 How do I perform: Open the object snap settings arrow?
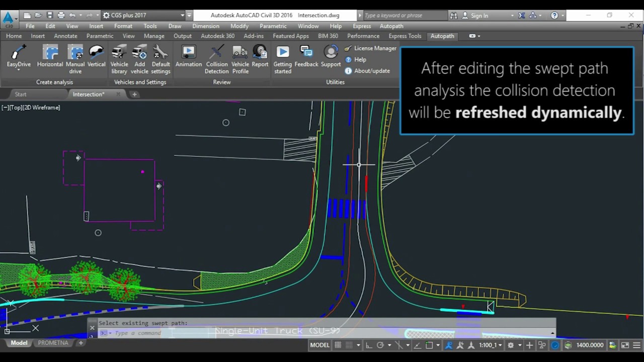point(438,345)
